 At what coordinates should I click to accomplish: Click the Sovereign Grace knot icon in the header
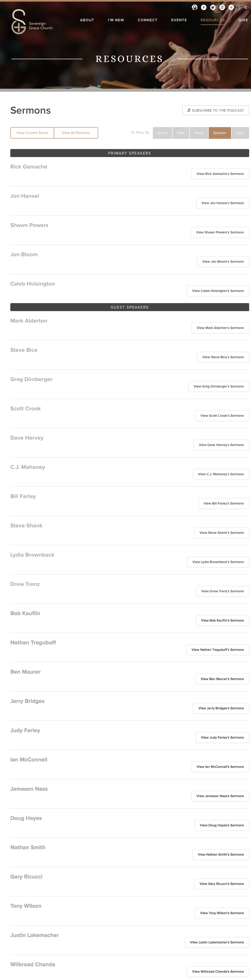pyautogui.click(x=195, y=7)
